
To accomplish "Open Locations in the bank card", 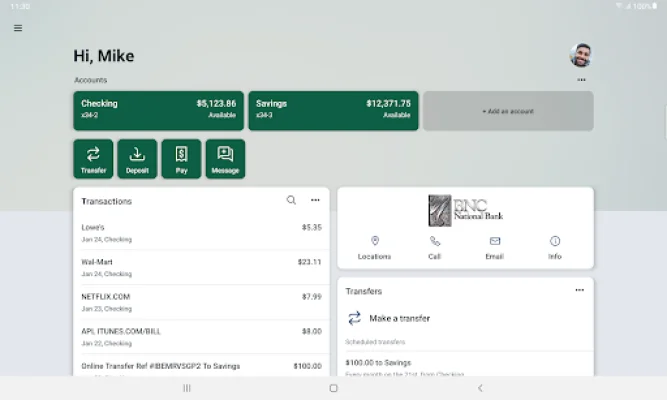I will coord(374,248).
